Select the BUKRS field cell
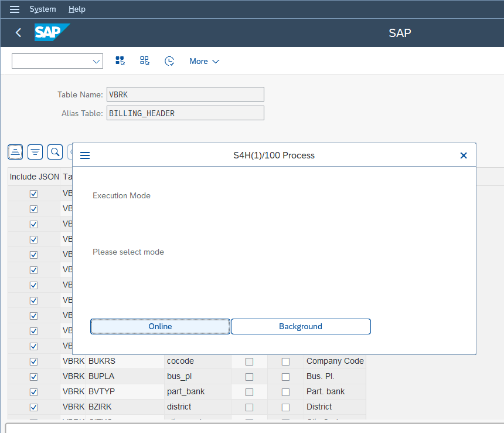Screen dimensions: 504x433 point(125,361)
